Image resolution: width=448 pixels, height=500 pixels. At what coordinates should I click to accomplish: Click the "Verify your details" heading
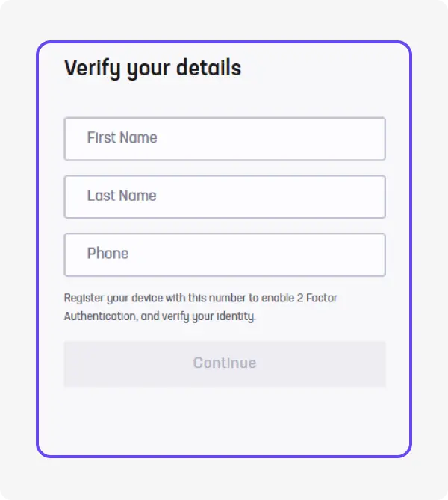152,69
